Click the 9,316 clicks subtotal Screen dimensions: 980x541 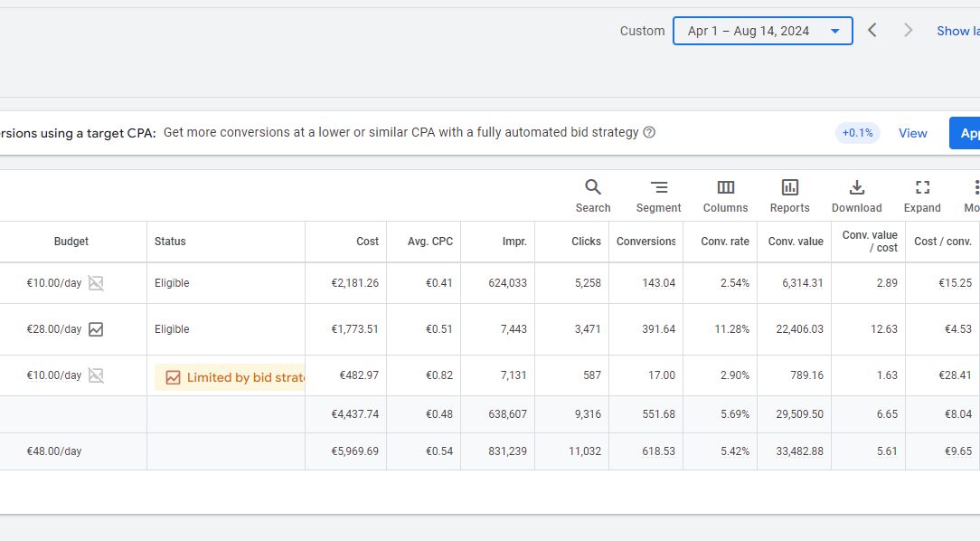tap(588, 414)
